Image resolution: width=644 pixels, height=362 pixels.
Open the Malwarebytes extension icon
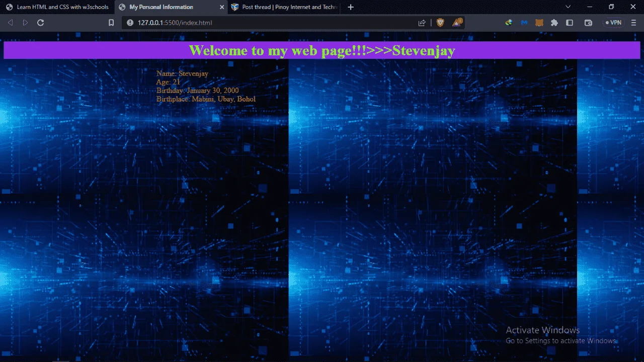(x=524, y=23)
